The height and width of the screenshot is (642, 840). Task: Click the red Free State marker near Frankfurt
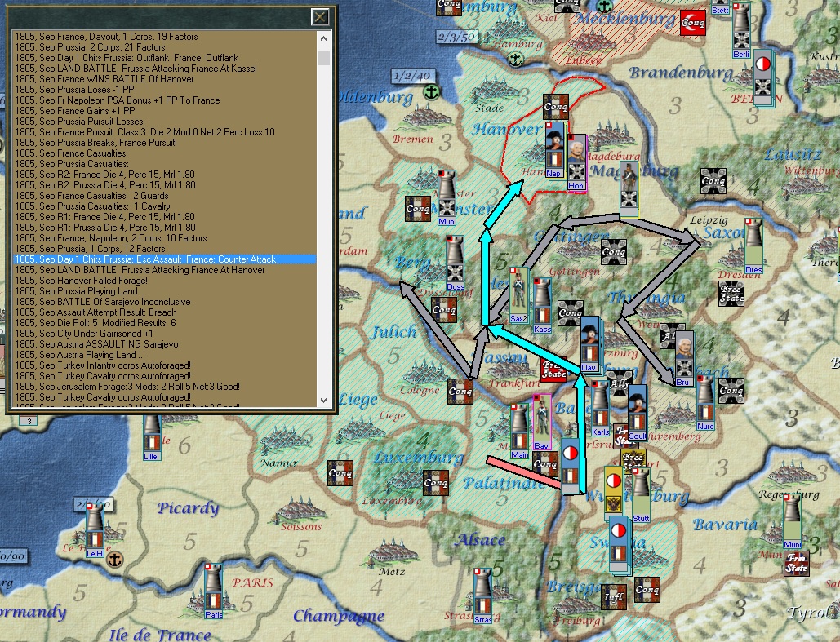tap(553, 371)
